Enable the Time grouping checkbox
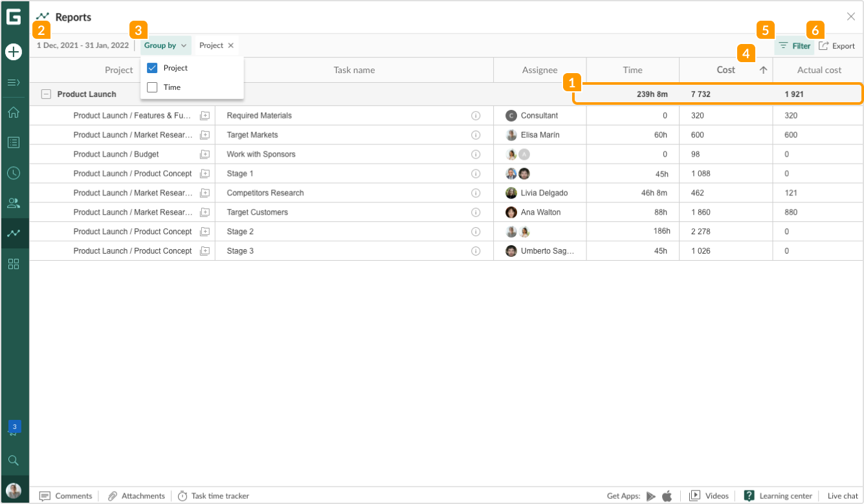This screenshot has height=504, width=864. 151,85
